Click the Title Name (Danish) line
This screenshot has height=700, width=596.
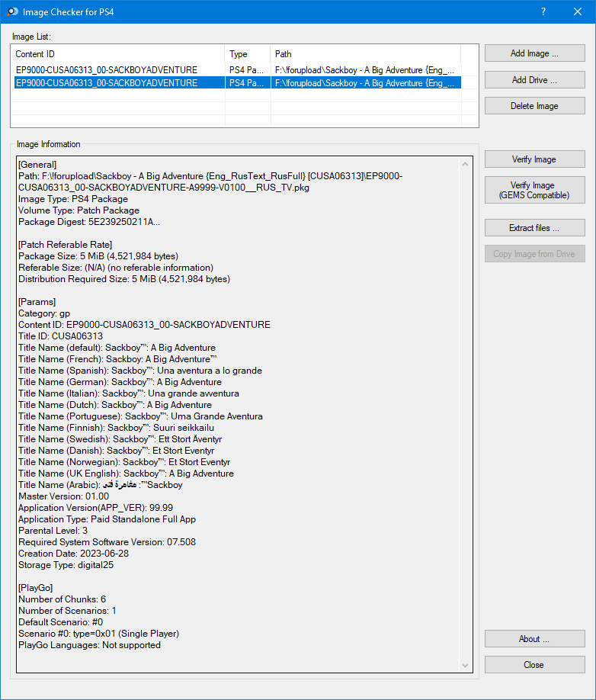(x=117, y=451)
